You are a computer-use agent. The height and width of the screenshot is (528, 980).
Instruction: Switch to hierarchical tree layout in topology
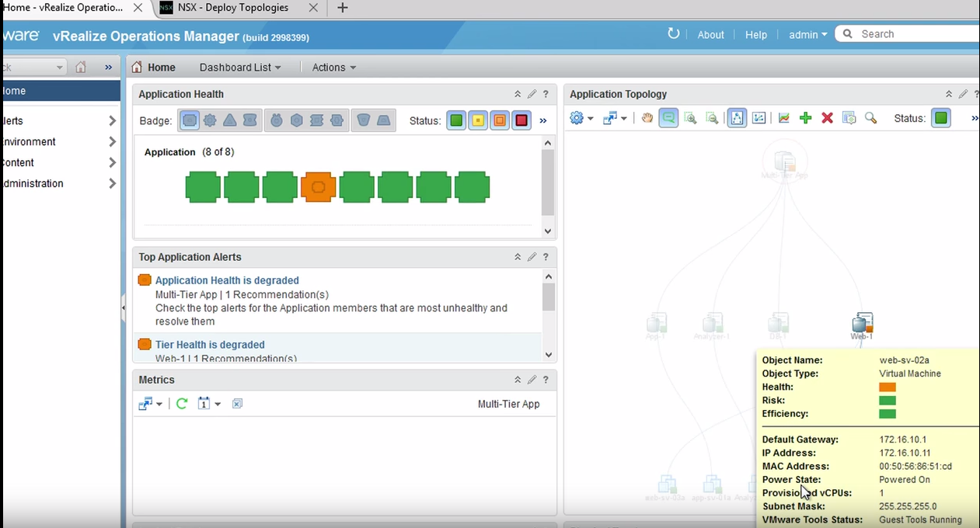[737, 118]
